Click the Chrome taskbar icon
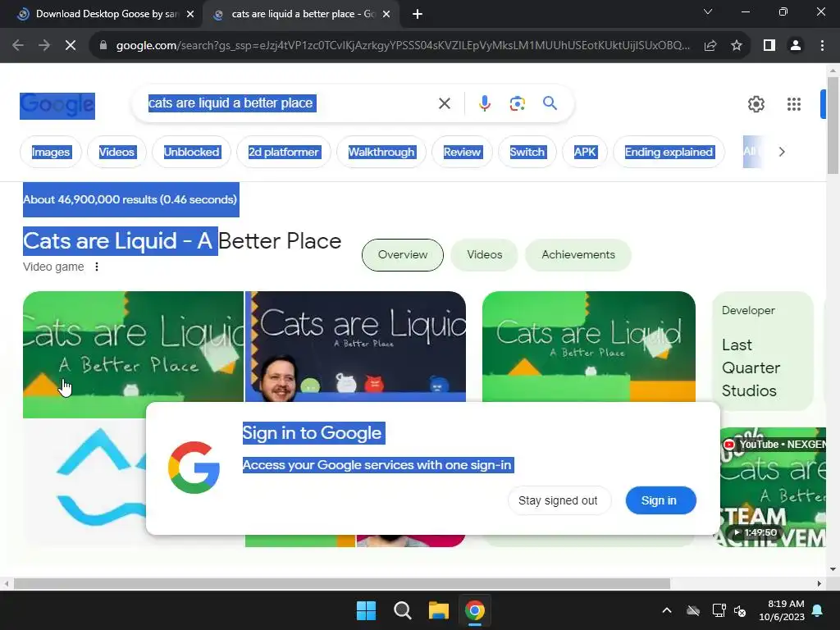 (x=475, y=610)
